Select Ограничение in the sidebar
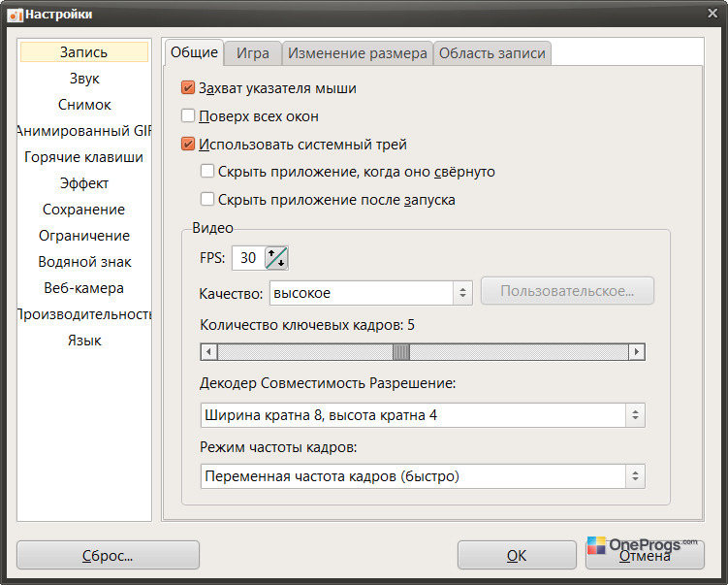728x585 pixels. point(84,236)
